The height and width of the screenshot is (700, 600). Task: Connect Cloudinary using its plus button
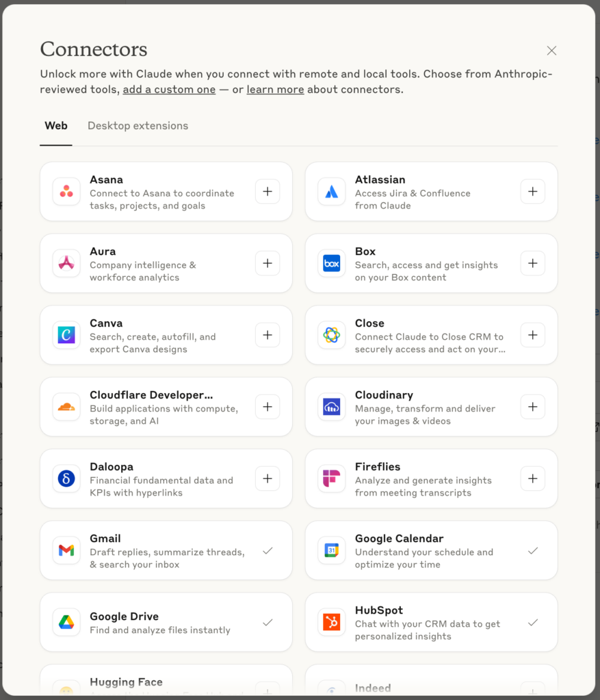pyautogui.click(x=532, y=407)
